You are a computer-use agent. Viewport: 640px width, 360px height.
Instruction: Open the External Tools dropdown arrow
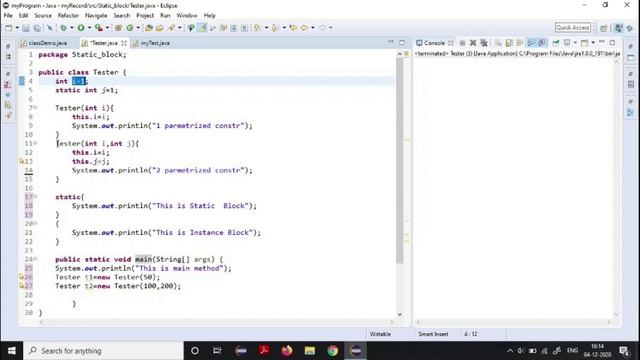pos(107,28)
